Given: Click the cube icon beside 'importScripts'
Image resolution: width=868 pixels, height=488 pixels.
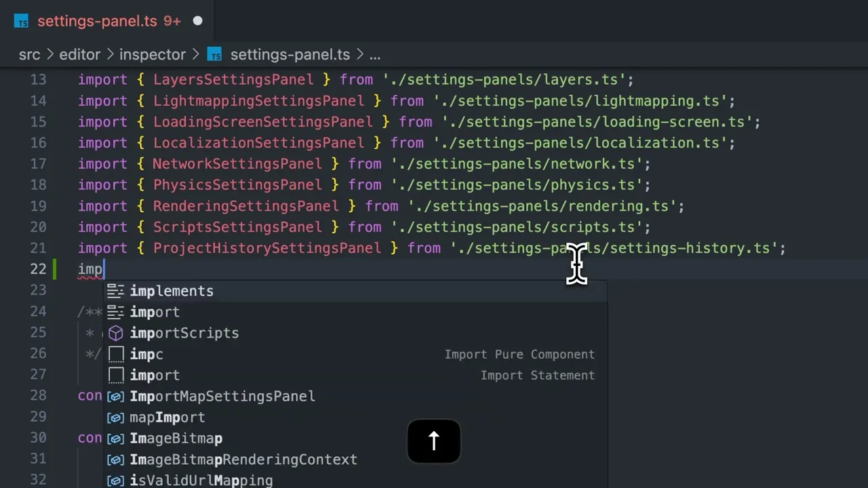Looking at the screenshot, I should pyautogui.click(x=116, y=333).
